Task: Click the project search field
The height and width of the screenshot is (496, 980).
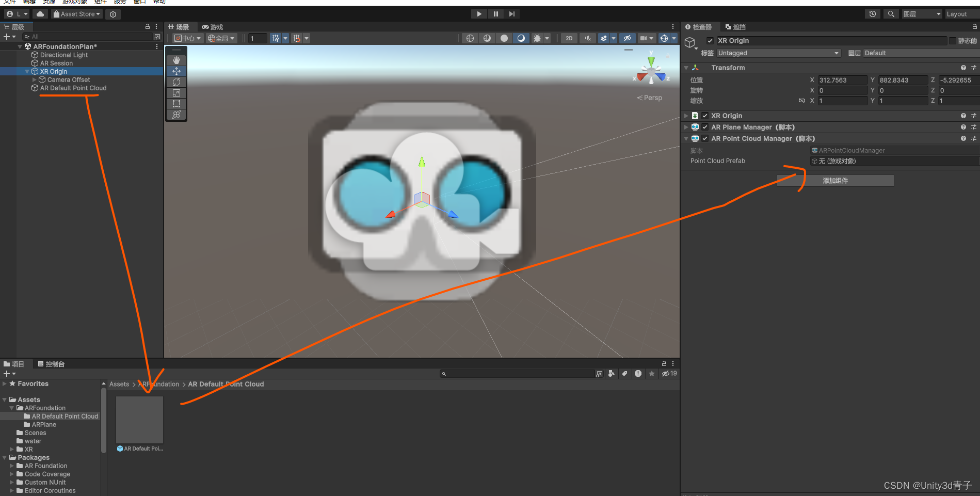Action: click(x=518, y=374)
